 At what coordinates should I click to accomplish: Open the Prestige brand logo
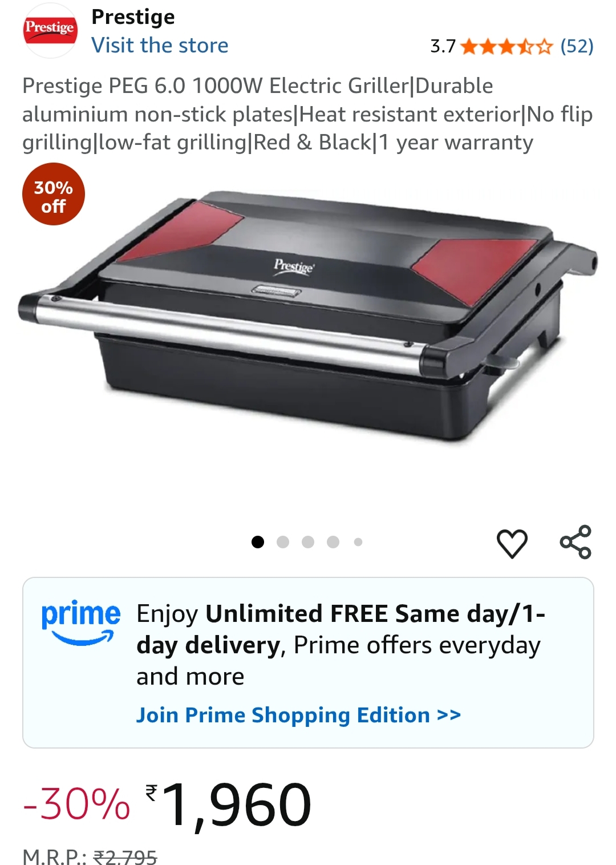50,30
